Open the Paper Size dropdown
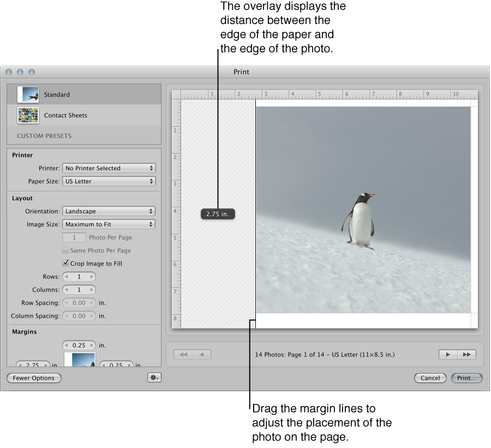Screen dimensions: 491x448 click(109, 181)
